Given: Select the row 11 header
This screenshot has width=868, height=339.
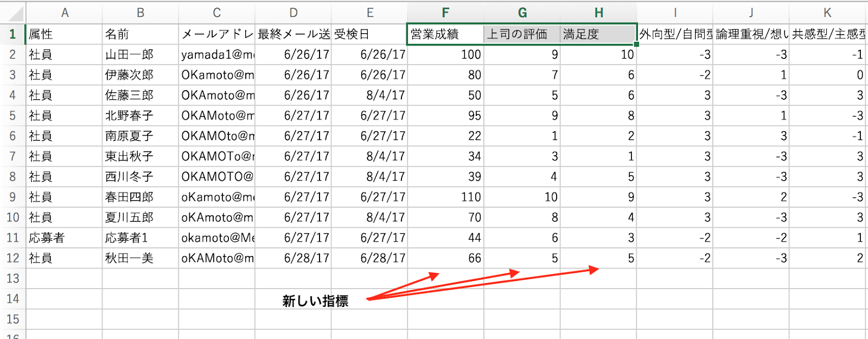Looking at the screenshot, I should (x=12, y=238).
